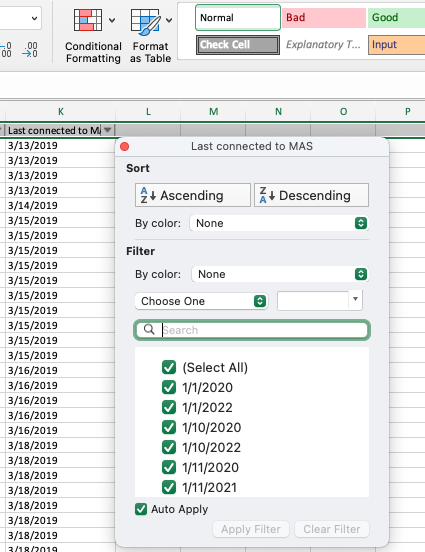Expand the Format as Table dropdown arrow
Screen dimensions: 425x552
pyautogui.click(x=169, y=20)
